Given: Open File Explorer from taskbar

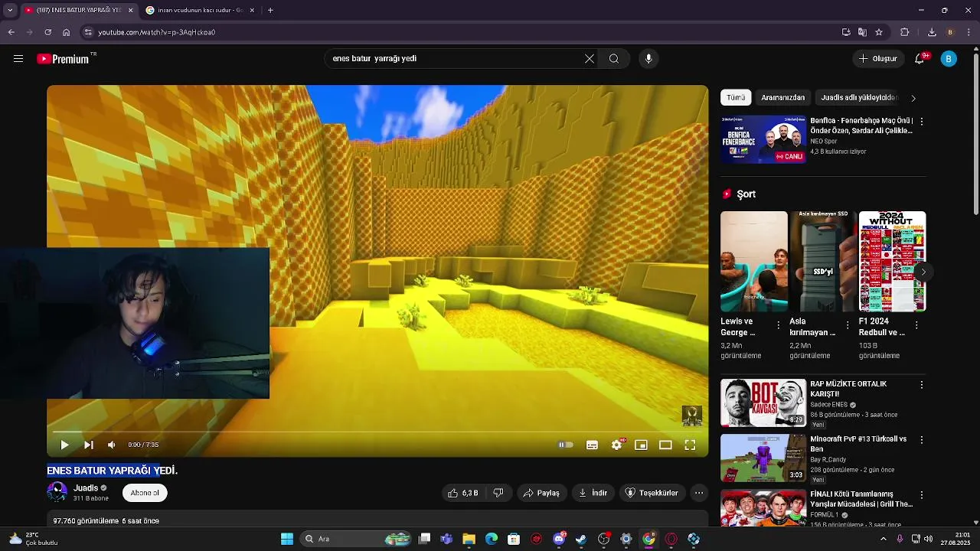Looking at the screenshot, I should (x=469, y=539).
